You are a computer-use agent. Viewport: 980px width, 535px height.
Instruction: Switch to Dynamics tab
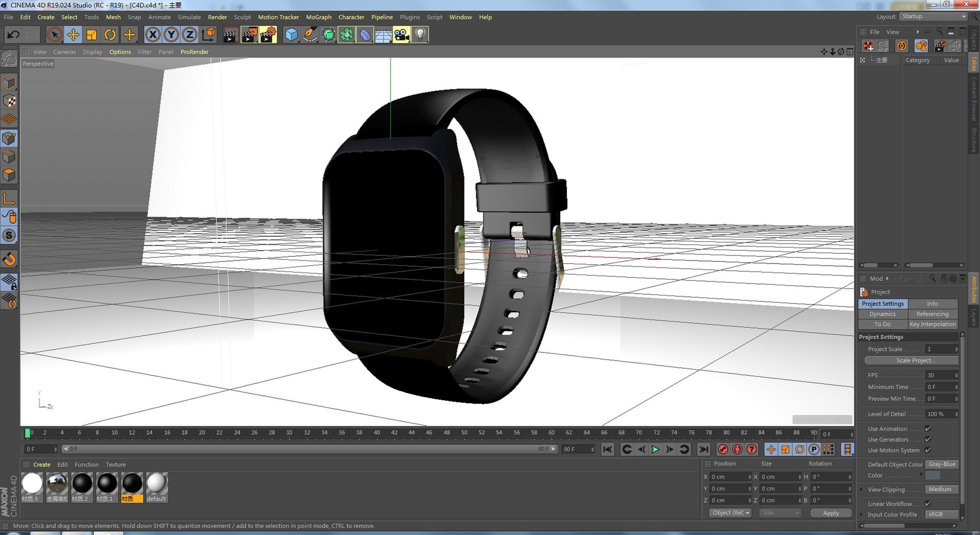883,314
